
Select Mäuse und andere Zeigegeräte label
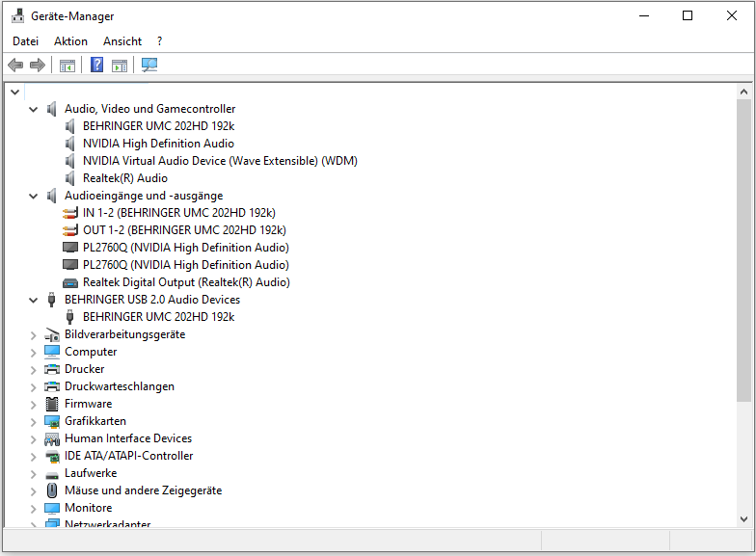143,490
